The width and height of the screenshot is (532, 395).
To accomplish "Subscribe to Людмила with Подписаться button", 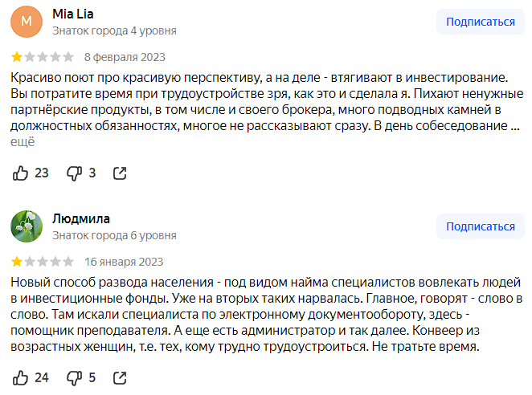I will tap(480, 226).
